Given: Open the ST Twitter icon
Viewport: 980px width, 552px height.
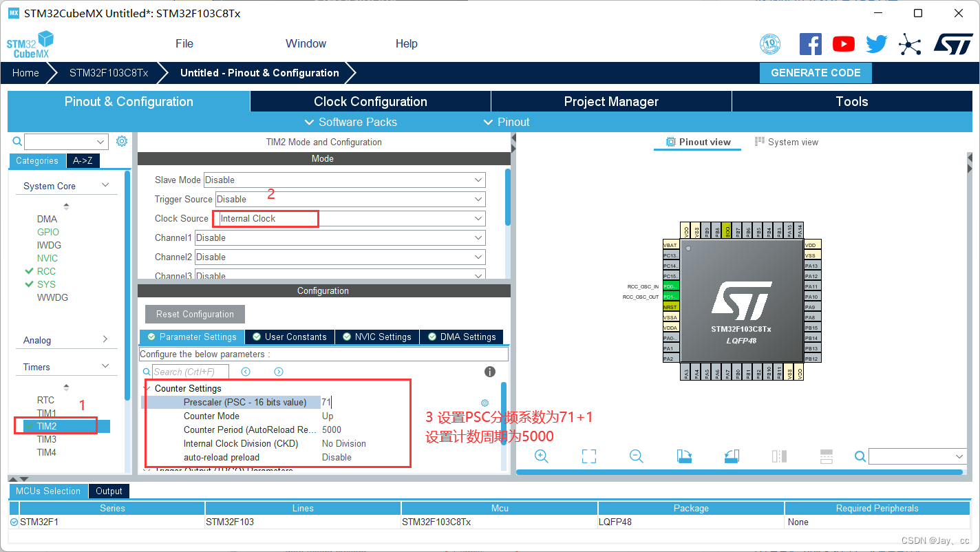Looking at the screenshot, I should [x=877, y=44].
